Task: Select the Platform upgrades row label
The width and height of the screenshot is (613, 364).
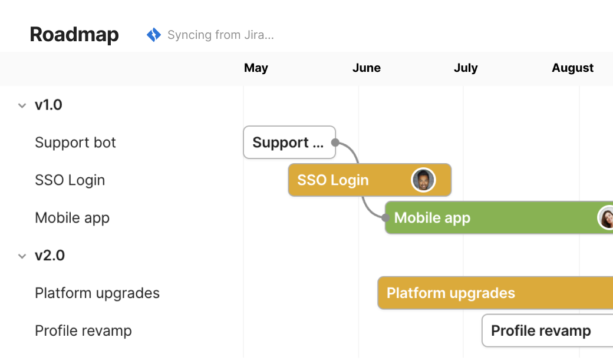Action: coord(97,293)
